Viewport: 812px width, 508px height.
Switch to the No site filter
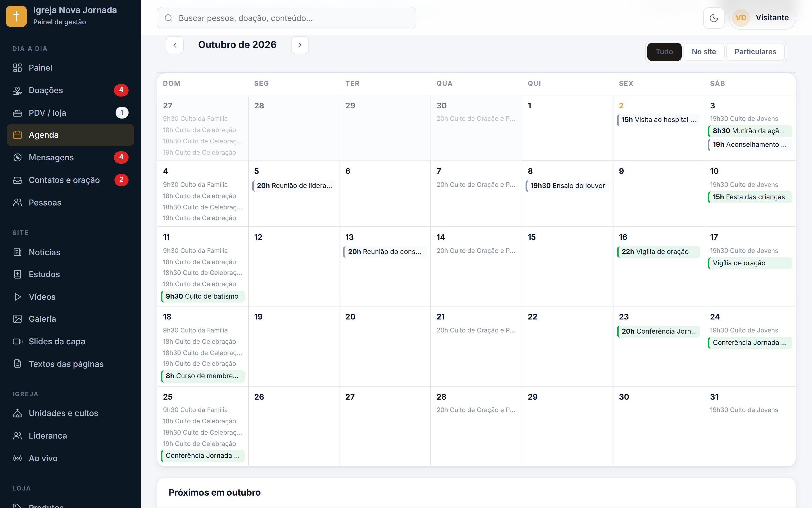[x=704, y=52]
